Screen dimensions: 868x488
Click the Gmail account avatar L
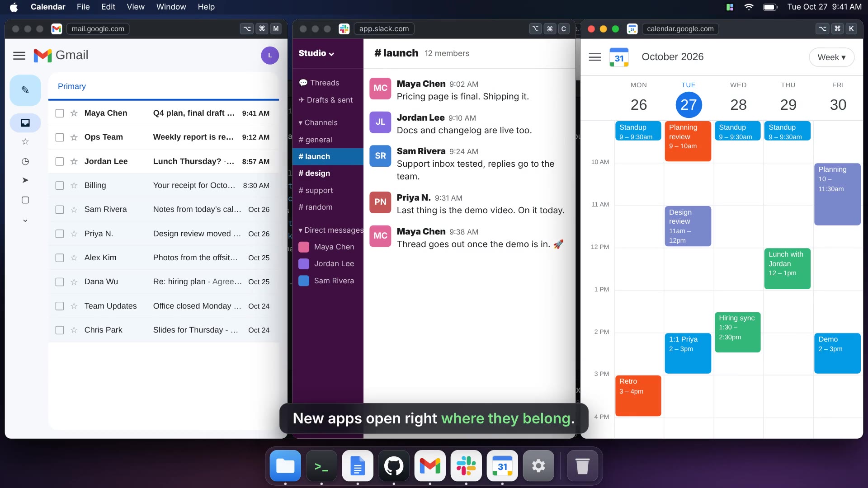pos(270,56)
